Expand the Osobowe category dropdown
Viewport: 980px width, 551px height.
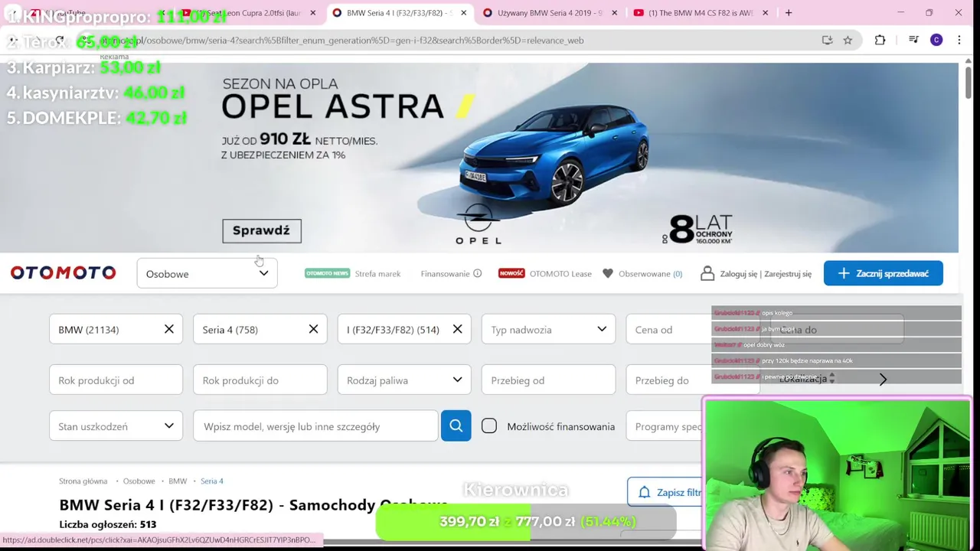pos(207,273)
